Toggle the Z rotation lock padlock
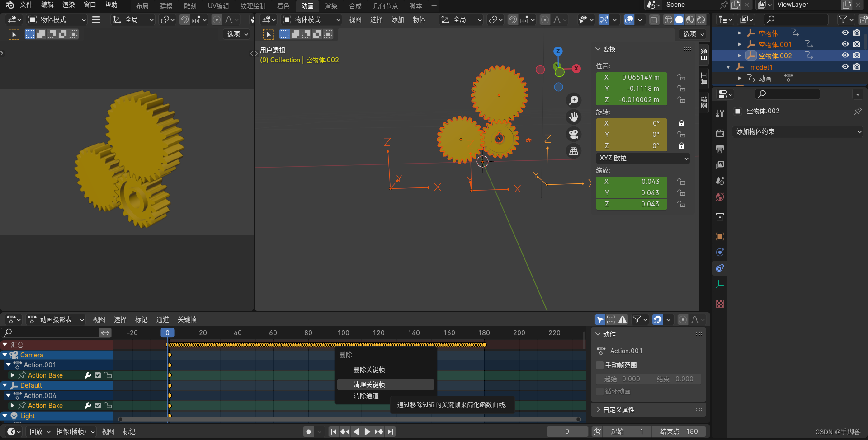 tap(681, 145)
